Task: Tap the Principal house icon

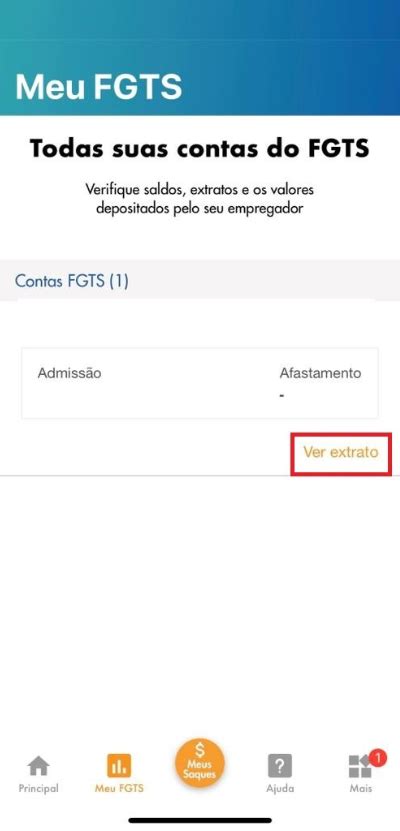Action: pyautogui.click(x=39, y=765)
